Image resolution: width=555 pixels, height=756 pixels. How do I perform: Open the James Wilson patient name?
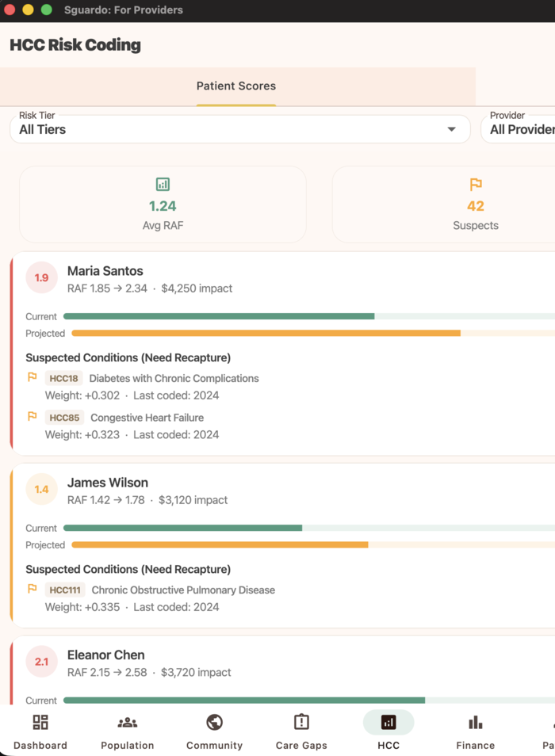click(x=108, y=483)
